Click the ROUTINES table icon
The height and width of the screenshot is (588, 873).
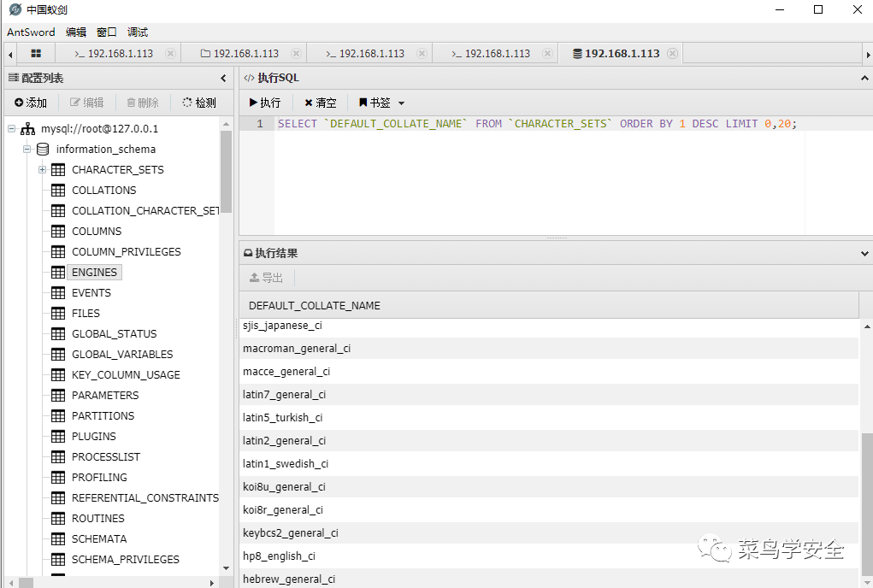tap(58, 519)
